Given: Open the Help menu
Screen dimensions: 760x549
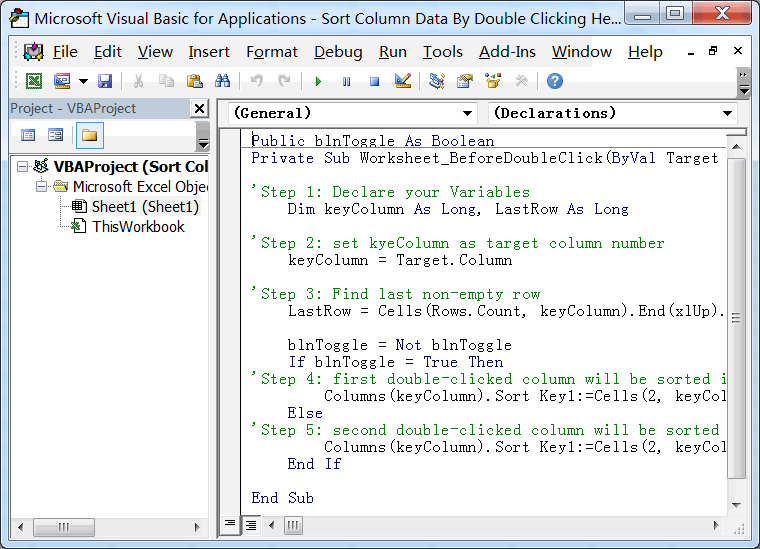Looking at the screenshot, I should [645, 52].
